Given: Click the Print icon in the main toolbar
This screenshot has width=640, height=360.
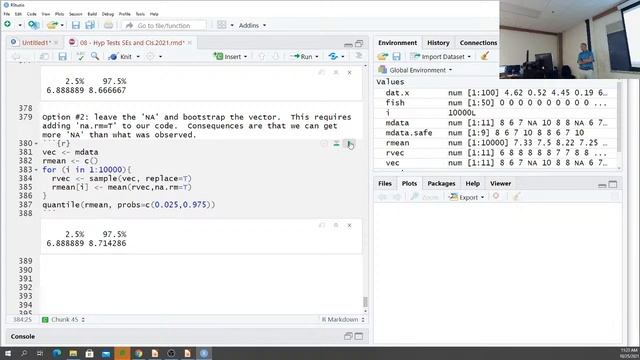Looking at the screenshot, I should pyautogui.click(x=108, y=25).
